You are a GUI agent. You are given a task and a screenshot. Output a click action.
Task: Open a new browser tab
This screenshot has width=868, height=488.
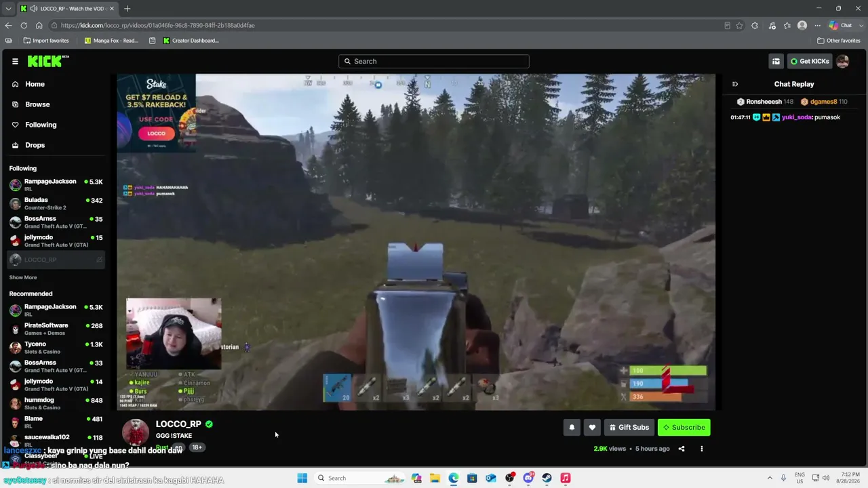(x=127, y=8)
